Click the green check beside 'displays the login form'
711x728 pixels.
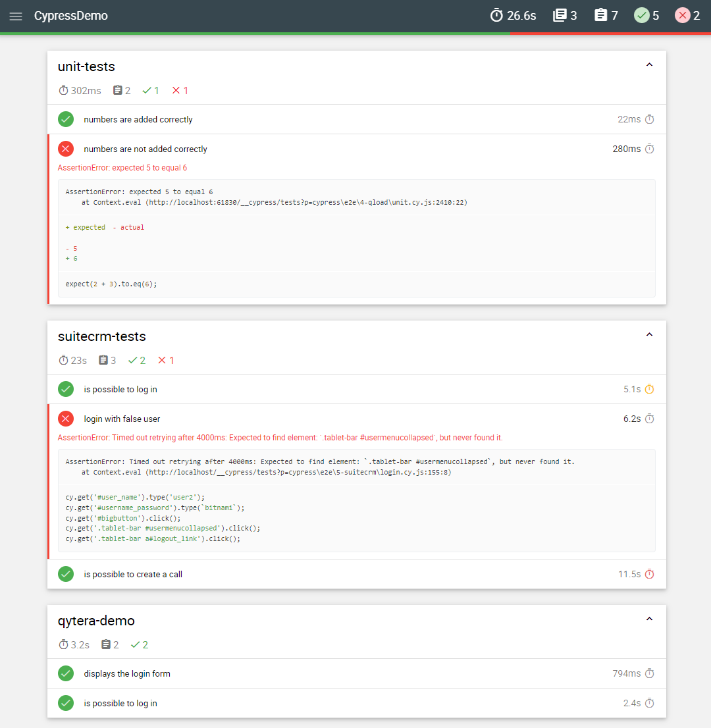point(66,673)
